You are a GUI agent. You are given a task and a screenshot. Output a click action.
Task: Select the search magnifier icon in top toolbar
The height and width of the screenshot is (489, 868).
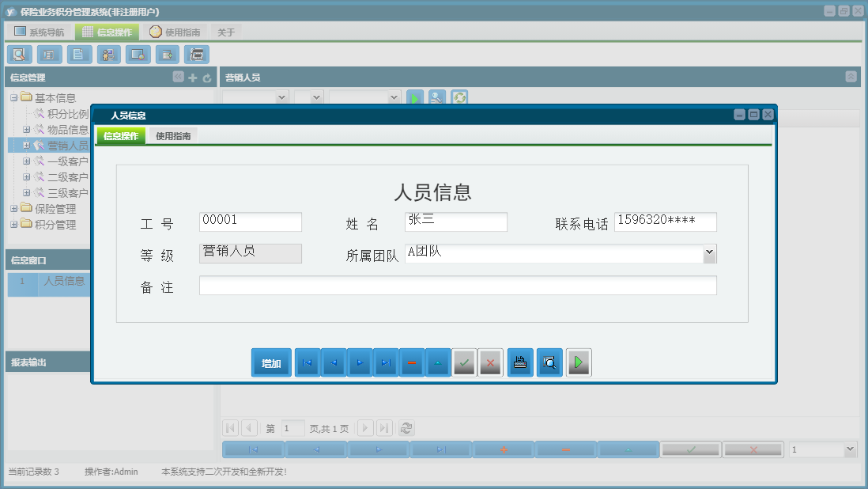point(19,54)
